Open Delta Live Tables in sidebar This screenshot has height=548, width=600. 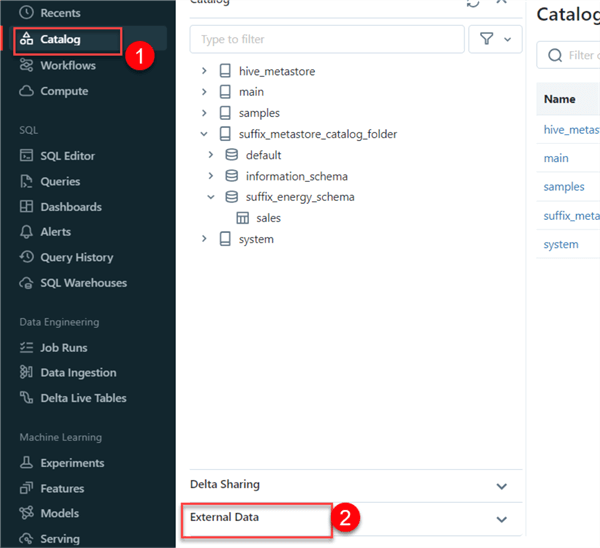pyautogui.click(x=83, y=398)
